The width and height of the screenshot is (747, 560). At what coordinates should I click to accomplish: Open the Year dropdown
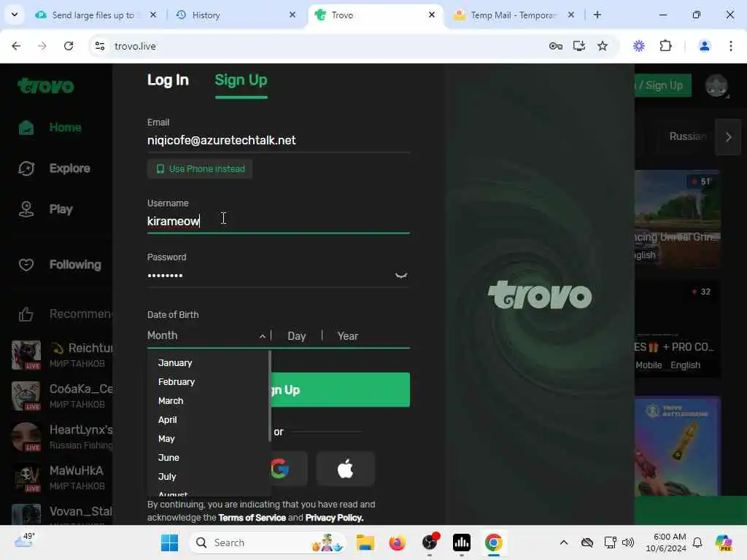pos(348,336)
